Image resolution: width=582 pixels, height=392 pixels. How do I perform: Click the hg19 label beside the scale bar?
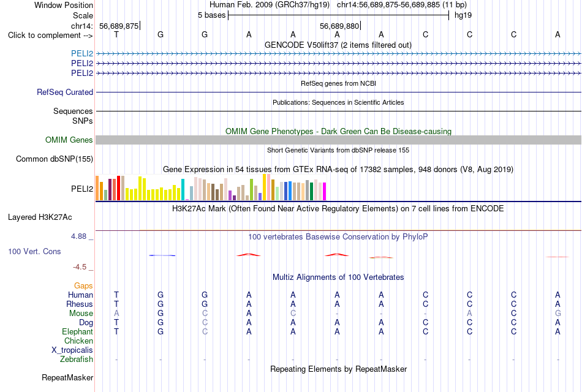coord(463,15)
